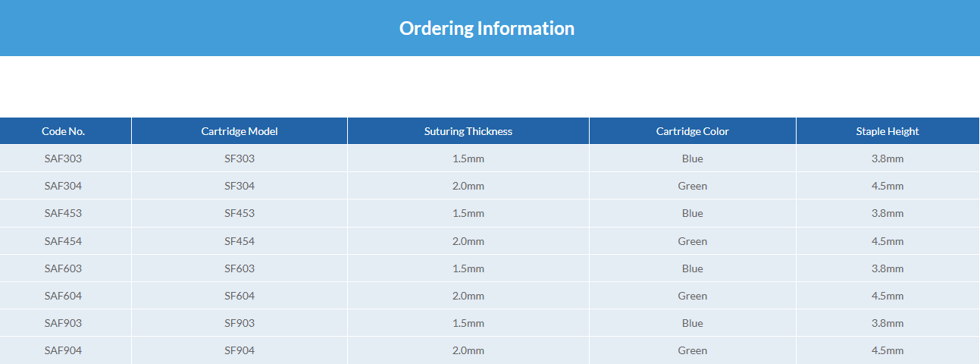Click the Cartridge Model column header
Image resolution: width=980 pixels, height=364 pixels.
[x=240, y=131]
